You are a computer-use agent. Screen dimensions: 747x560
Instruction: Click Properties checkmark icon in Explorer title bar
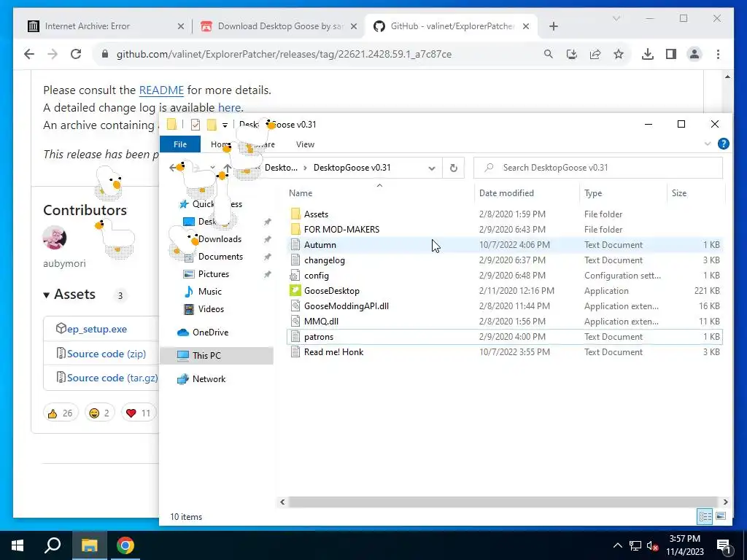196,125
